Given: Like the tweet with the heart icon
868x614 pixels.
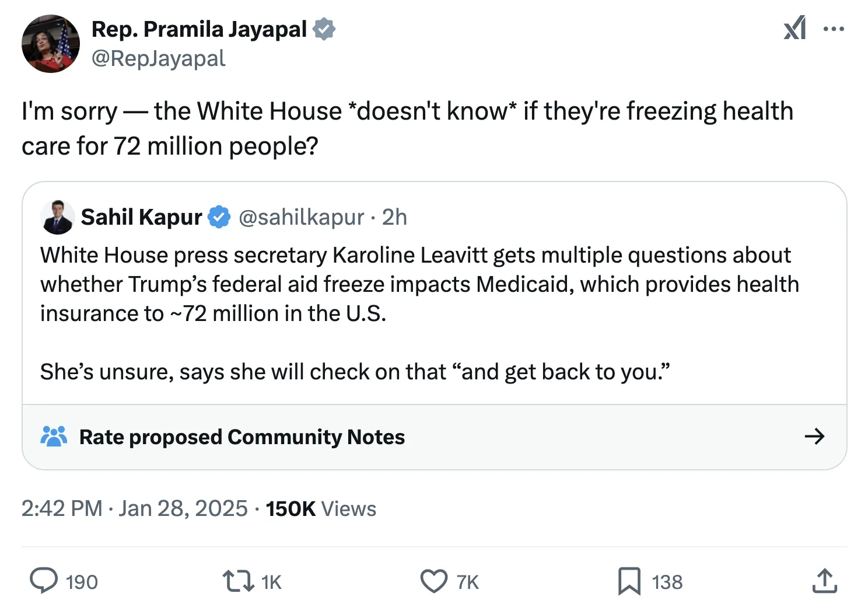Looking at the screenshot, I should (433, 581).
